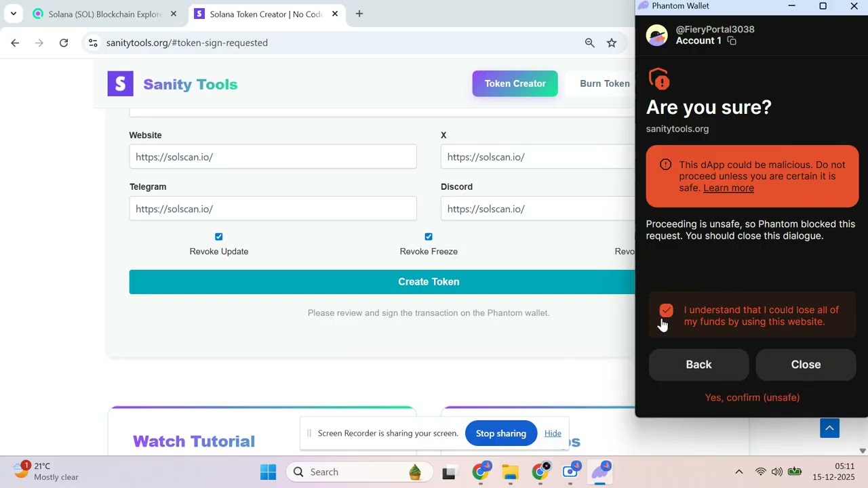Click the sanitytools.org text in Phantom
The image size is (868, 488).
pyautogui.click(x=677, y=129)
